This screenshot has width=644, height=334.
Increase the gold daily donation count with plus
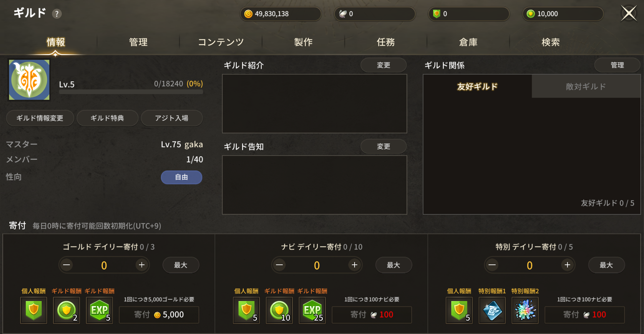pyautogui.click(x=142, y=265)
